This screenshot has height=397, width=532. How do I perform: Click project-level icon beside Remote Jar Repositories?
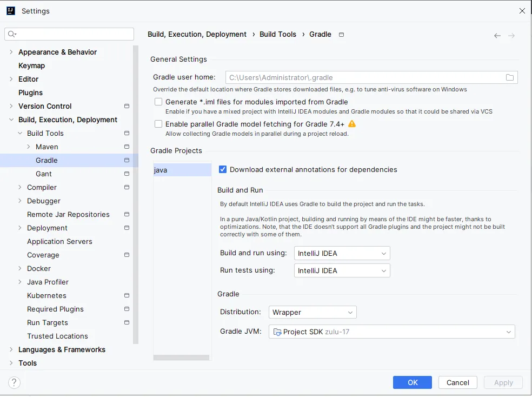pyautogui.click(x=127, y=214)
